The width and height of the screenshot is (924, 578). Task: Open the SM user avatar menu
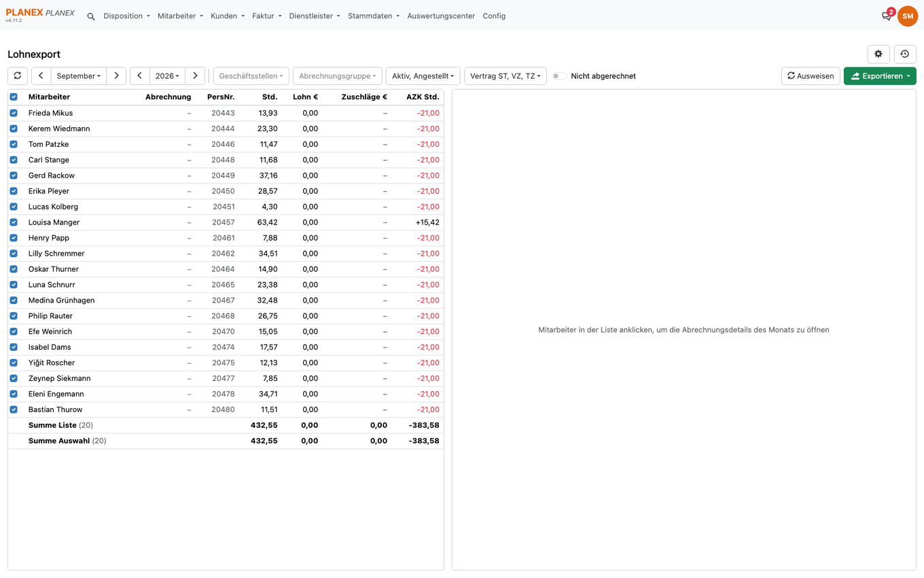(x=908, y=16)
